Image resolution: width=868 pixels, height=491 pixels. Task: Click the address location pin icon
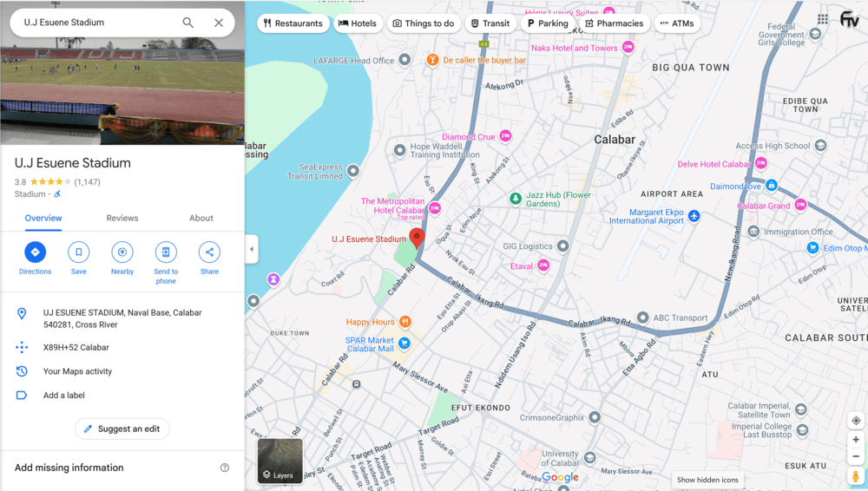click(x=22, y=314)
